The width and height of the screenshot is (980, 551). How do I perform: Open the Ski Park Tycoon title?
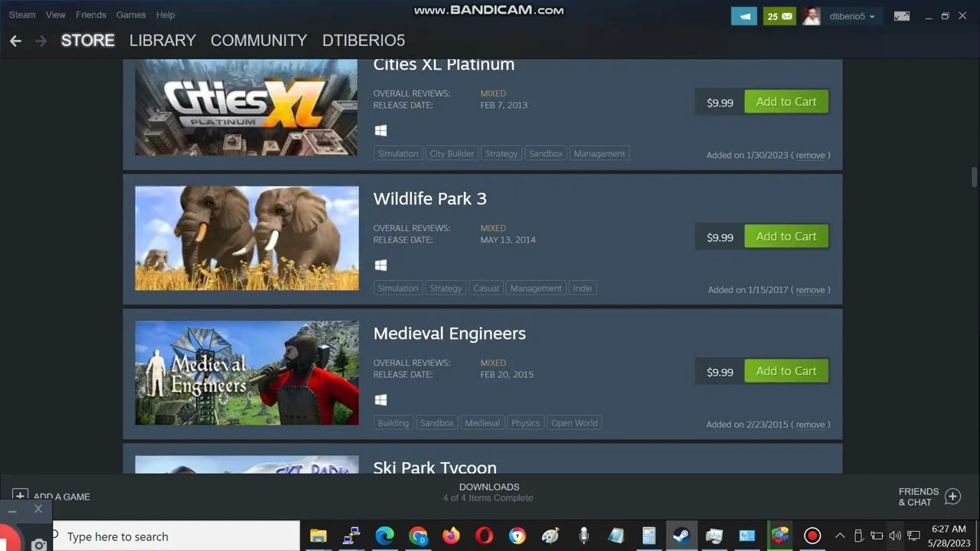pos(435,466)
